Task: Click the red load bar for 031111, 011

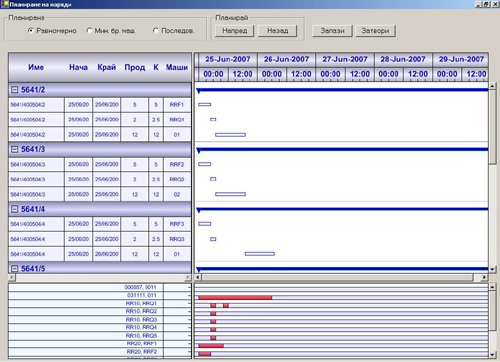Action: pyautogui.click(x=235, y=298)
